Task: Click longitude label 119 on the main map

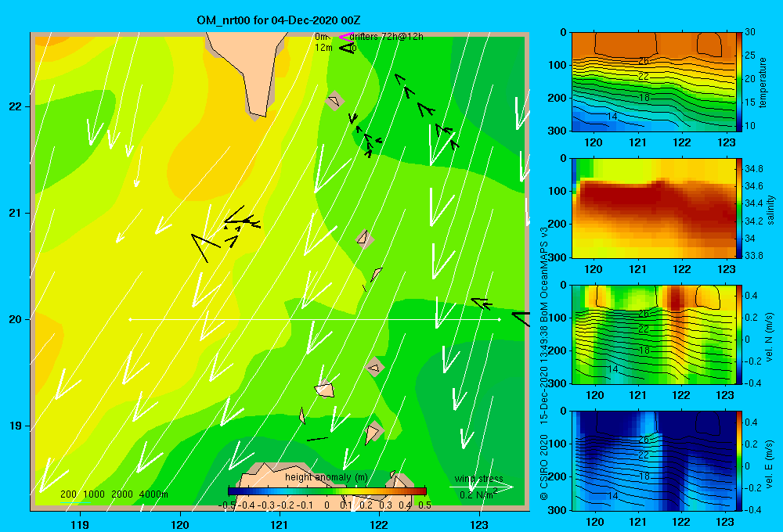Action: pyautogui.click(x=81, y=524)
